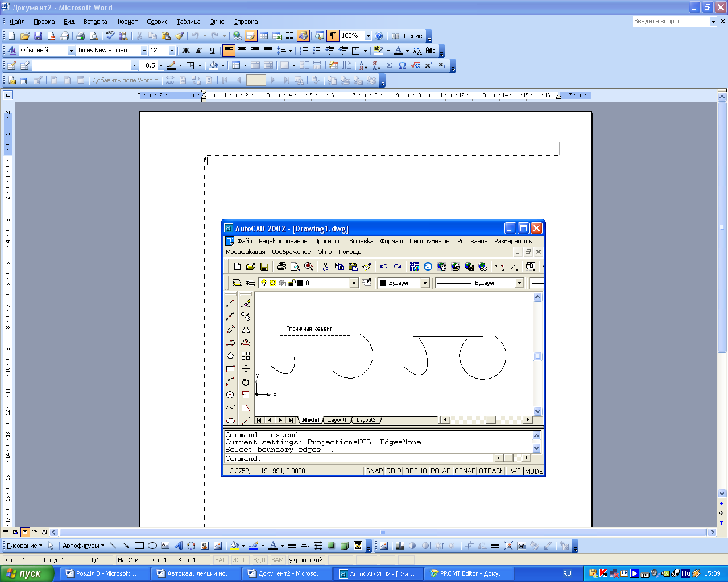728x582 pixels.
Task: Click the Print icon in Word toolbar
Action: click(x=80, y=36)
